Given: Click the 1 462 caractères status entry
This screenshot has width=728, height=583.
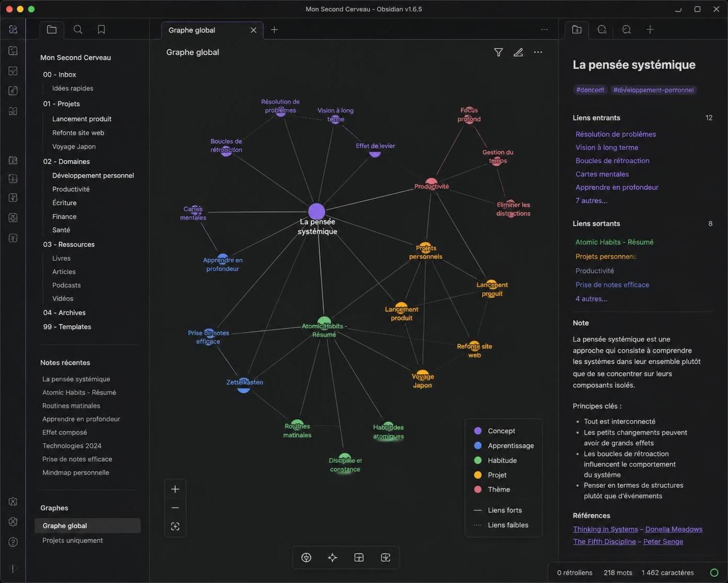Looking at the screenshot, I should (x=667, y=573).
